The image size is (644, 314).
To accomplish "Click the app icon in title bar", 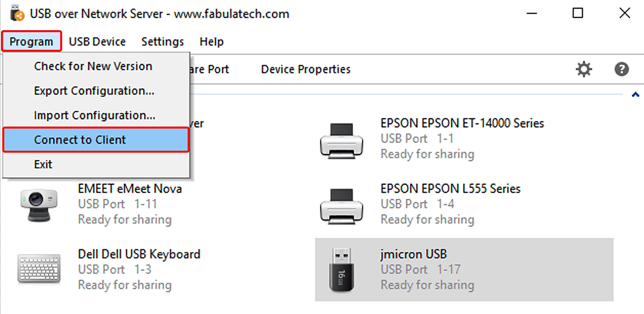I will click(17, 14).
